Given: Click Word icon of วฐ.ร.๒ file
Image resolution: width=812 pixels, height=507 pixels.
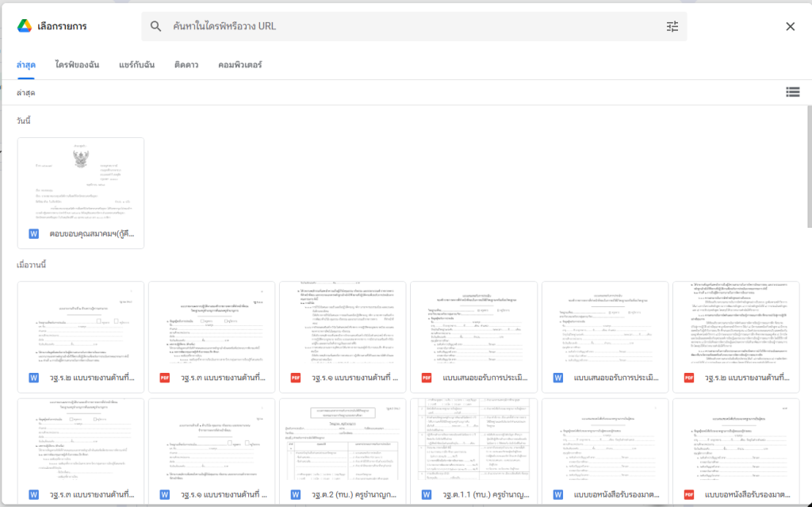Looking at the screenshot, I should tap(33, 378).
